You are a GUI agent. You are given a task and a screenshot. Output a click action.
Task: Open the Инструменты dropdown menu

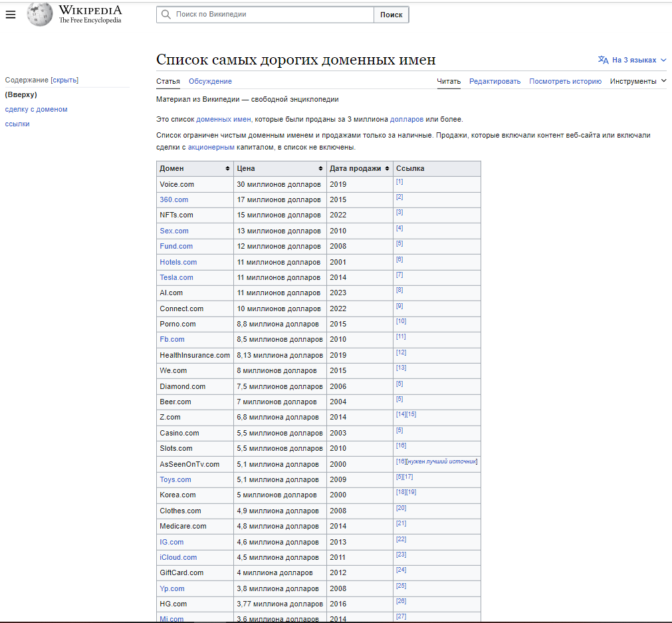coord(638,81)
